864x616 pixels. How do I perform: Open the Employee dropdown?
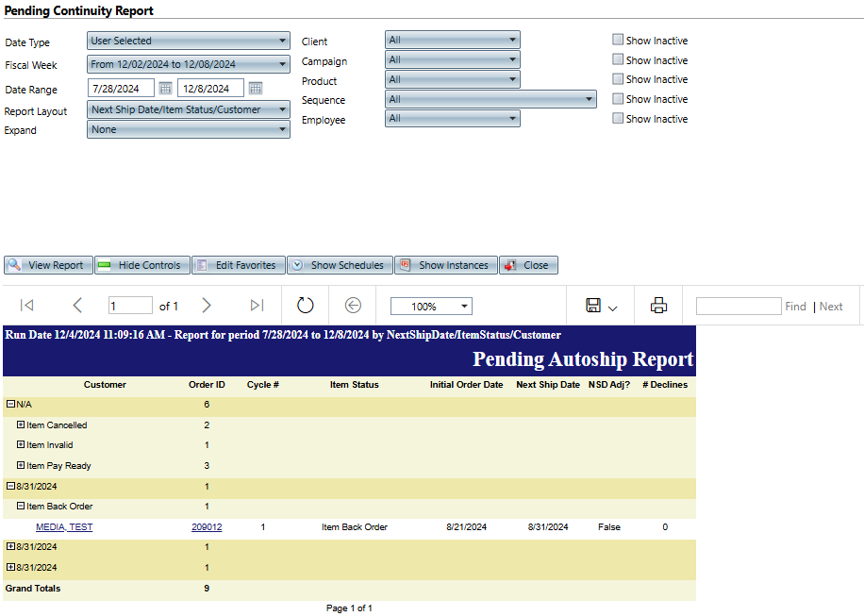453,119
